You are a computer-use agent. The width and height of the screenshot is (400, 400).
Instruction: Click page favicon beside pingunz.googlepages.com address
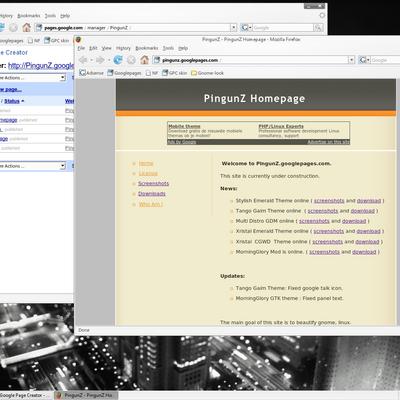point(157,60)
